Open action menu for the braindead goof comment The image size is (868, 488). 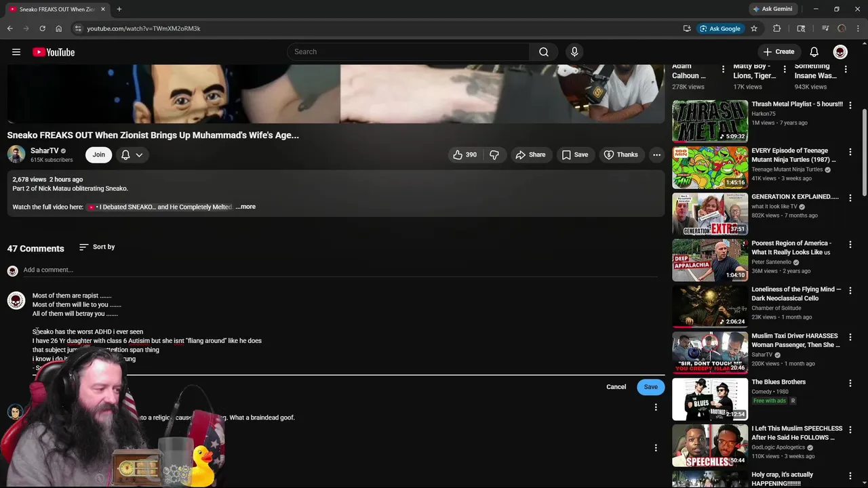(x=656, y=407)
